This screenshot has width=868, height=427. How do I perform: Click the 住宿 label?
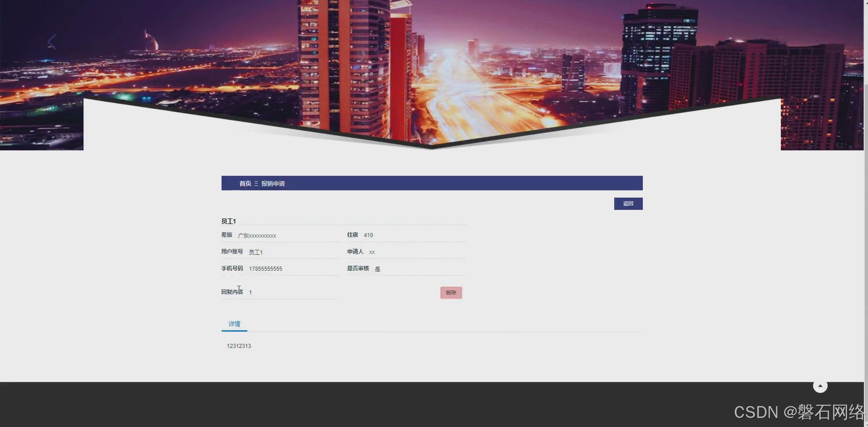[353, 235]
